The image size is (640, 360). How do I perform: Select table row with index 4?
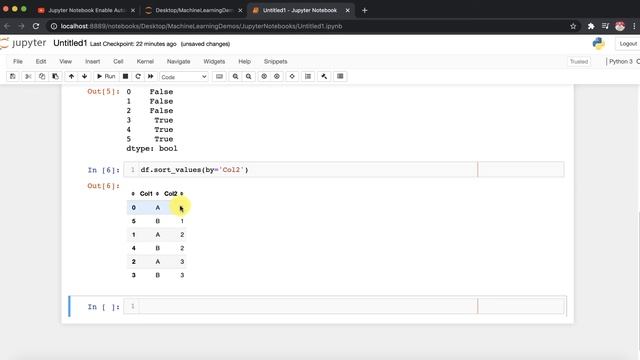157,248
